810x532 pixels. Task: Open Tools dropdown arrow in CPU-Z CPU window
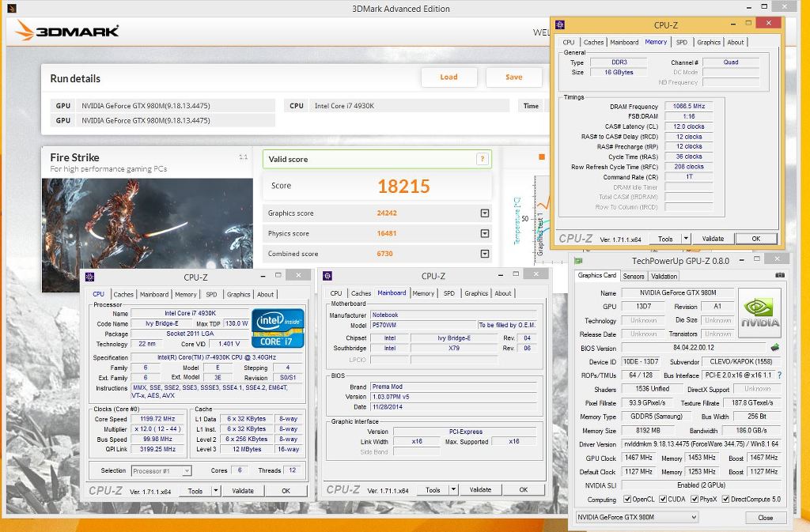(x=216, y=491)
